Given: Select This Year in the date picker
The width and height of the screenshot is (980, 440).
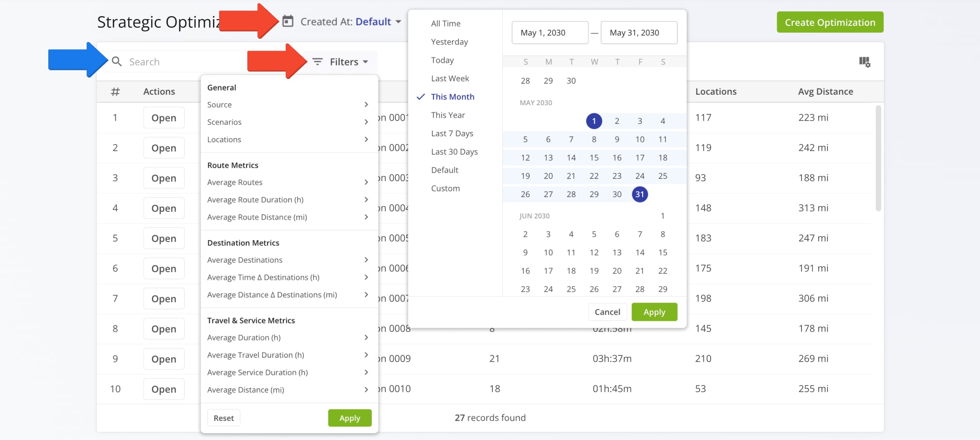Looking at the screenshot, I should pyautogui.click(x=448, y=115).
